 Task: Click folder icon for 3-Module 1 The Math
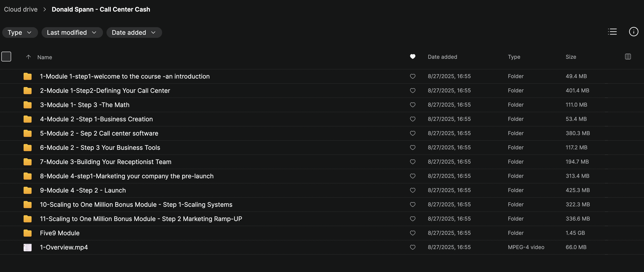click(28, 105)
